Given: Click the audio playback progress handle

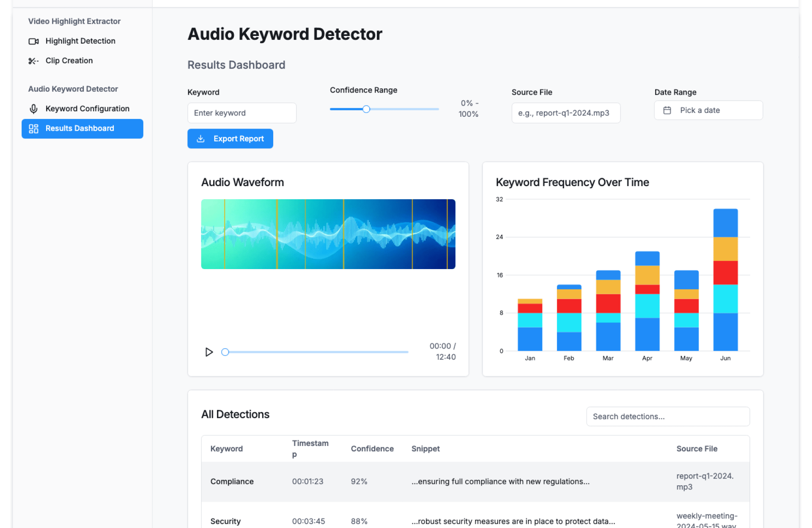Looking at the screenshot, I should click(225, 352).
